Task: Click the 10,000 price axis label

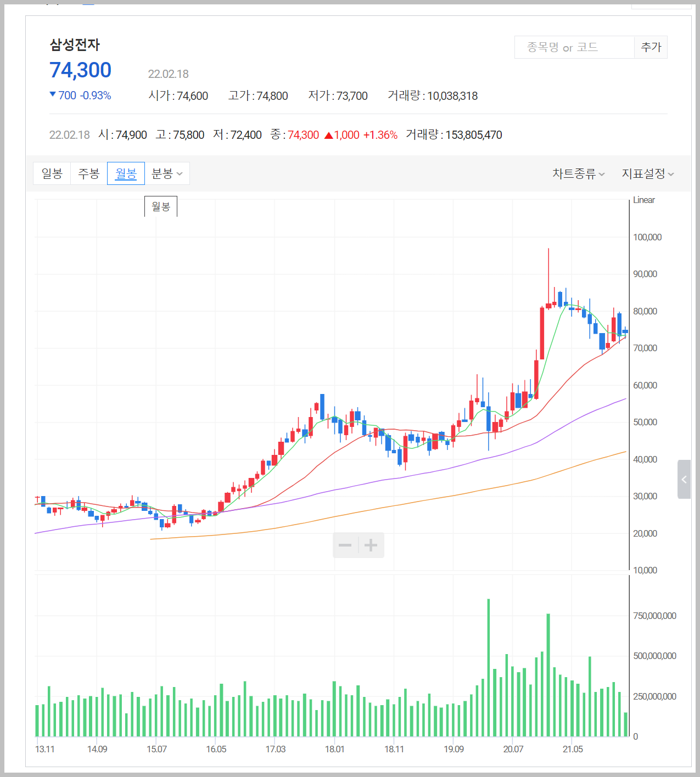Action: (645, 570)
